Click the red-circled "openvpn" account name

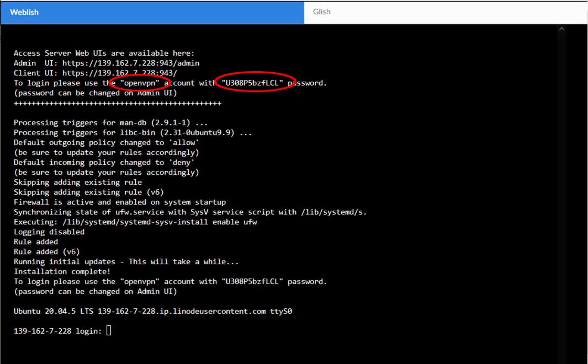(139, 83)
